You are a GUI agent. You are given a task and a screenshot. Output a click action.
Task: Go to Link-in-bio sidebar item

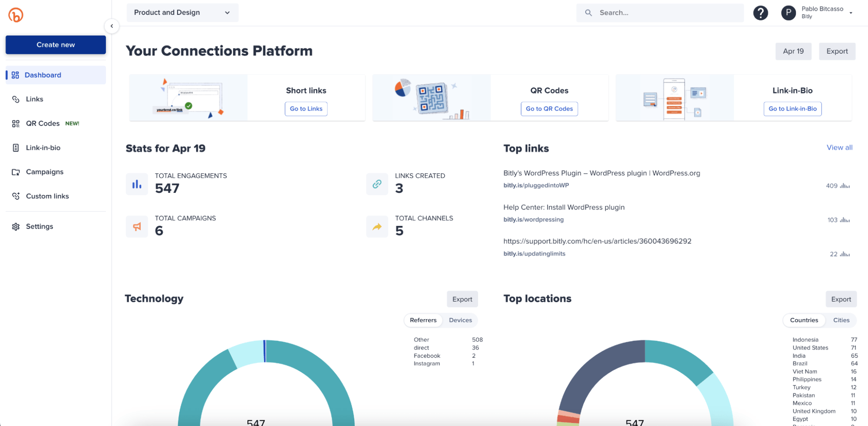tap(43, 148)
